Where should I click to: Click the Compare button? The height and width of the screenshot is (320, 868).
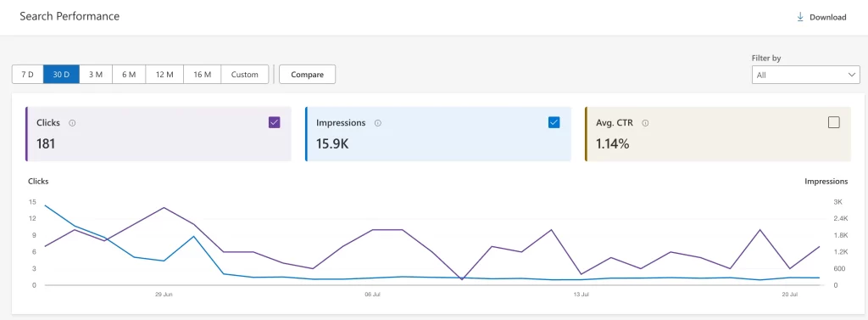click(x=307, y=75)
